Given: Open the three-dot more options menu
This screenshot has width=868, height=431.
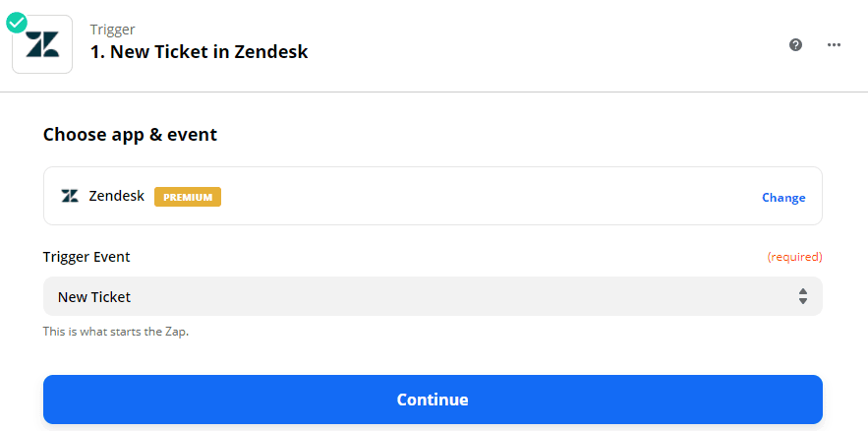Looking at the screenshot, I should (x=834, y=44).
